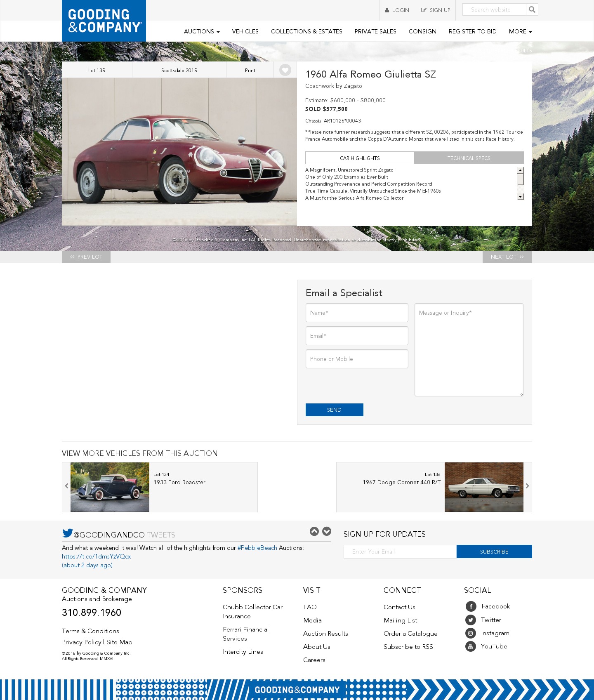Click the tweet timestamp 'about 2 days ago'
This screenshot has height=700, width=594.
(87, 565)
